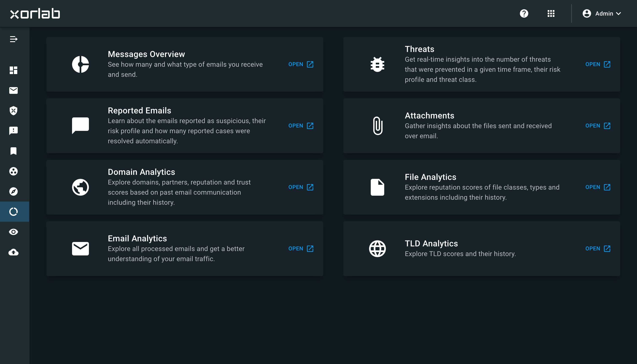Click the TLD Analytics card title

coord(431,243)
